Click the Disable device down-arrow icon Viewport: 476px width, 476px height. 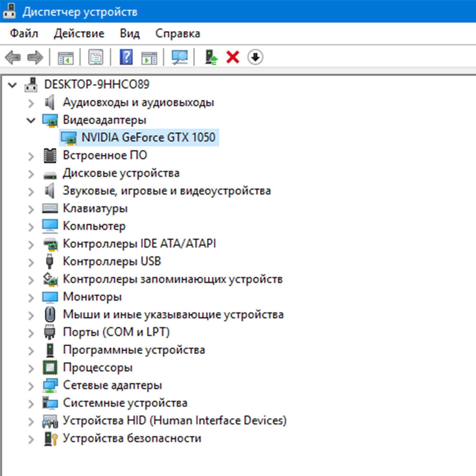pos(255,57)
